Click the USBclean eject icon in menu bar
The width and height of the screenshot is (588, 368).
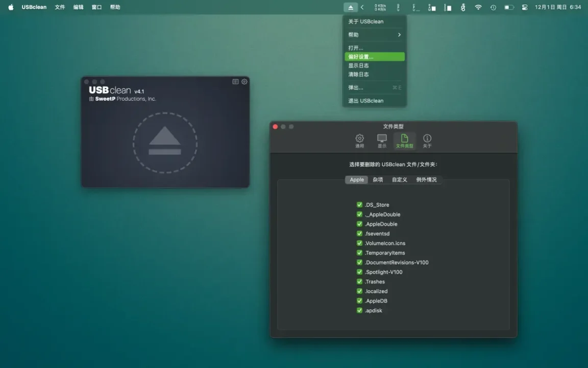(351, 7)
